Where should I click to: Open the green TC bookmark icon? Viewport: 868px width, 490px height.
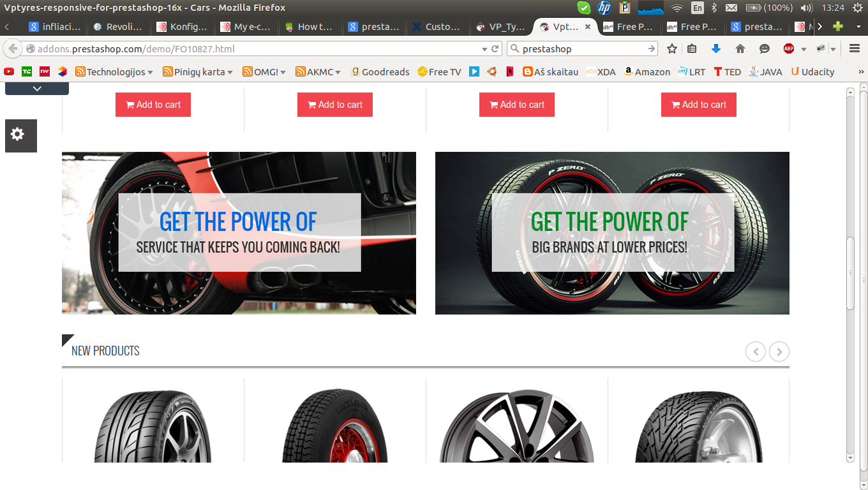(x=27, y=72)
